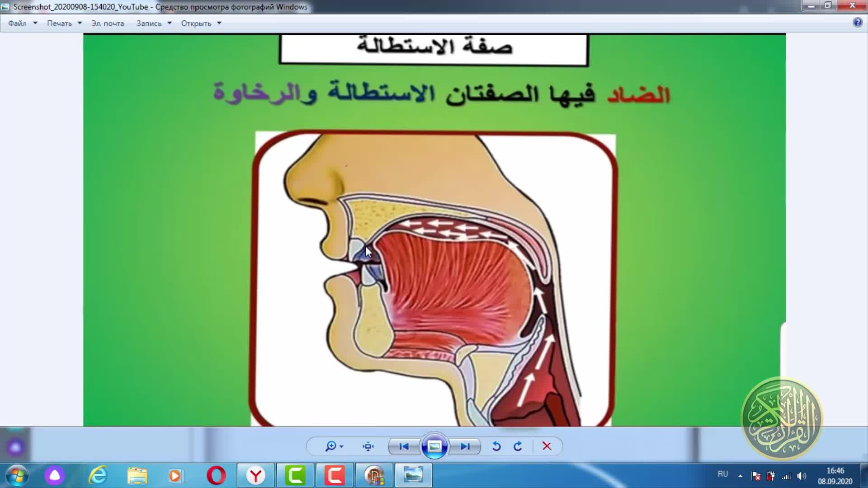Open the clock showing 16:46
Viewport: 868px width, 488px height.
click(835, 476)
